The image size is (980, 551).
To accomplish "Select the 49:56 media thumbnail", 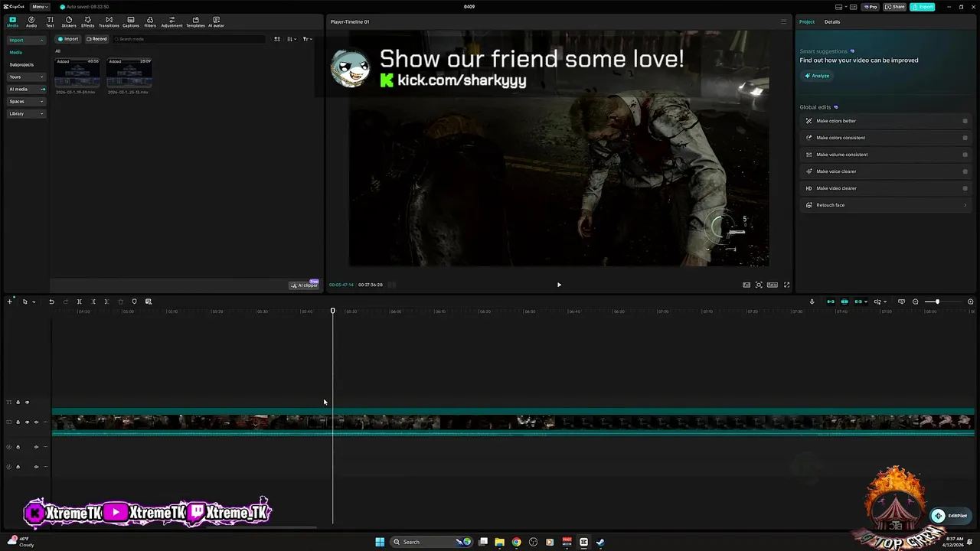I will [x=77, y=73].
